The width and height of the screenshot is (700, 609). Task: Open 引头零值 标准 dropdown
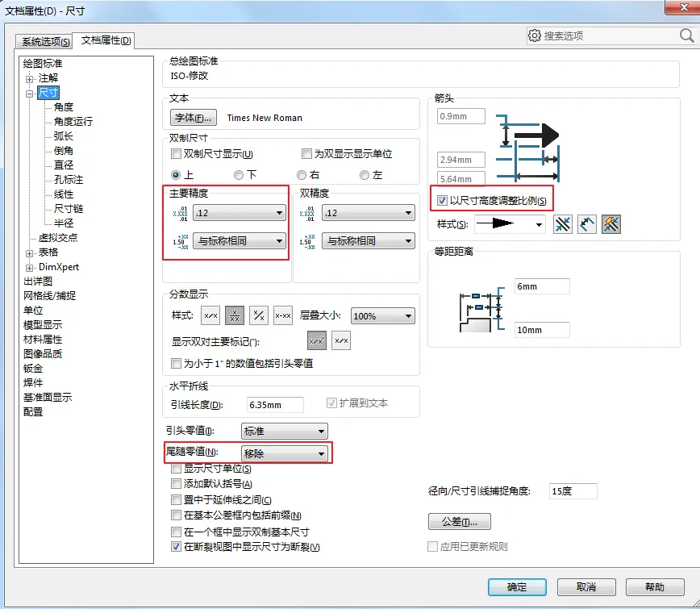tap(285, 432)
